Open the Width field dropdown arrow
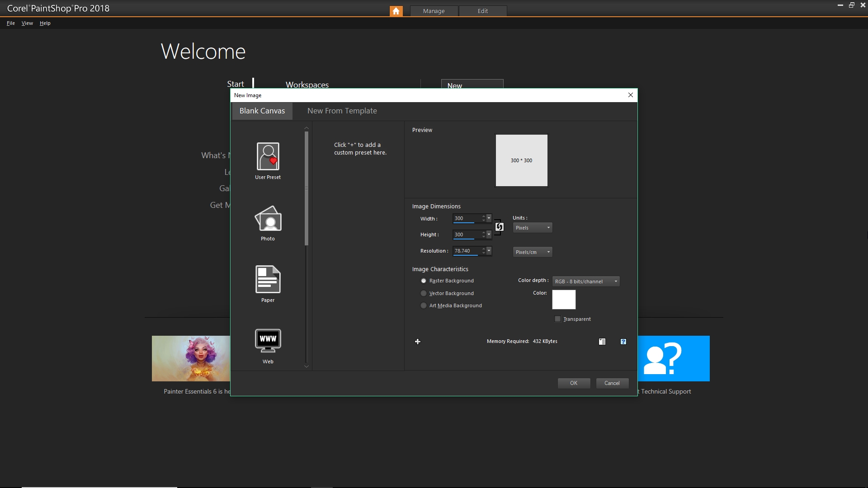This screenshot has width=868, height=488. pos(489,218)
